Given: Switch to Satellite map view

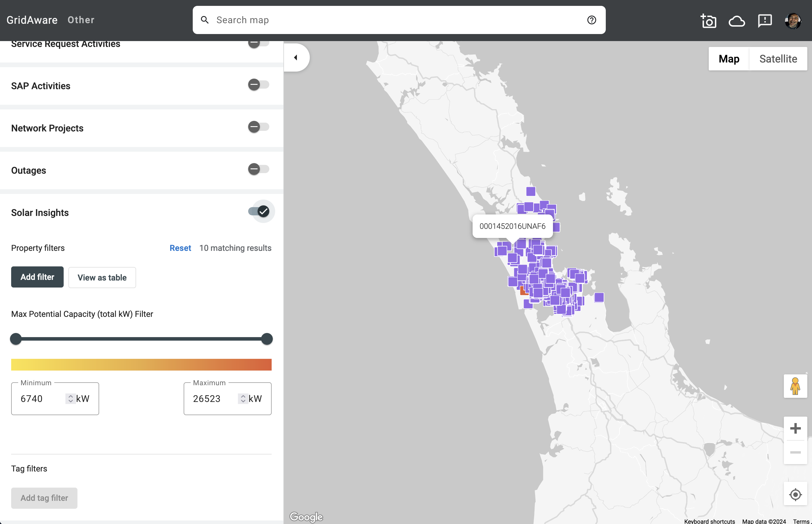Looking at the screenshot, I should point(778,59).
